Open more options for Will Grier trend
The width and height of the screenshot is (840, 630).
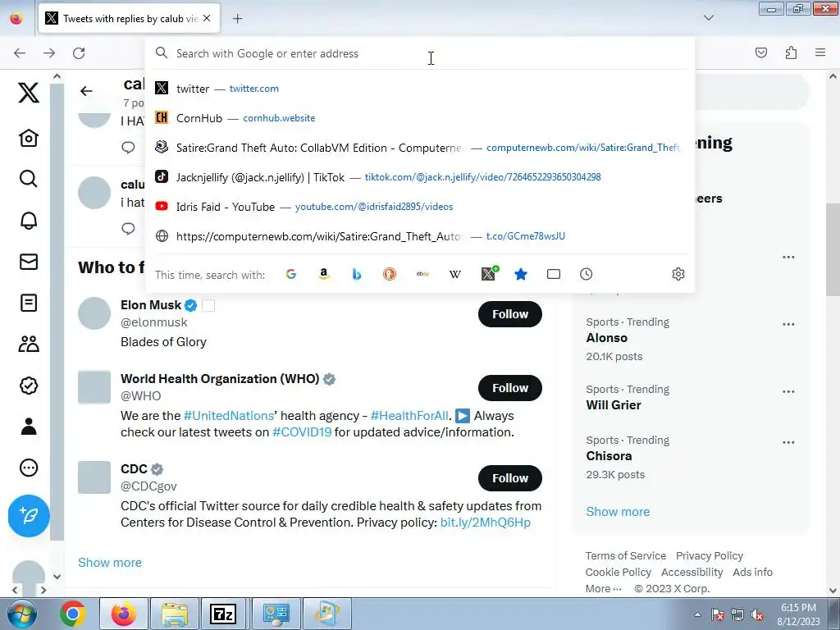pyautogui.click(x=788, y=391)
